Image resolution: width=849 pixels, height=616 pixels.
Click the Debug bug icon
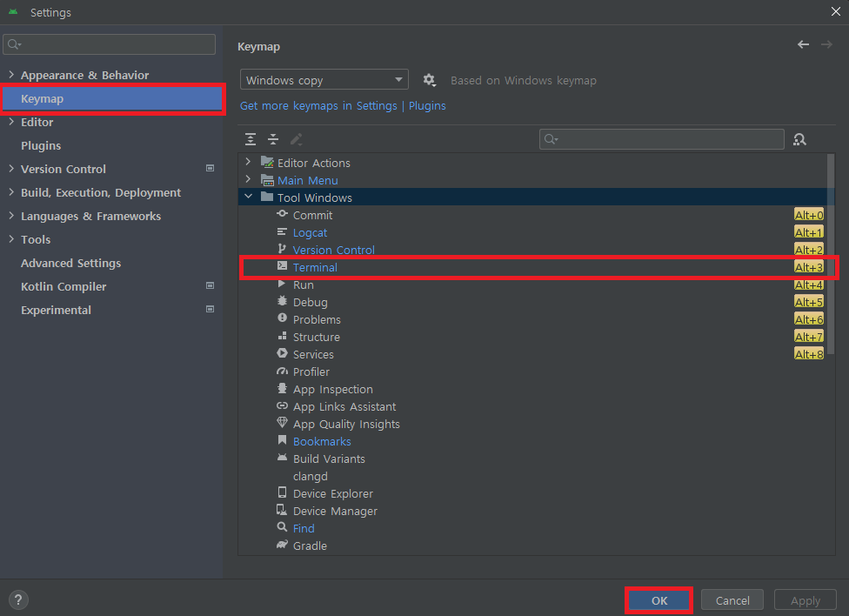[282, 301]
